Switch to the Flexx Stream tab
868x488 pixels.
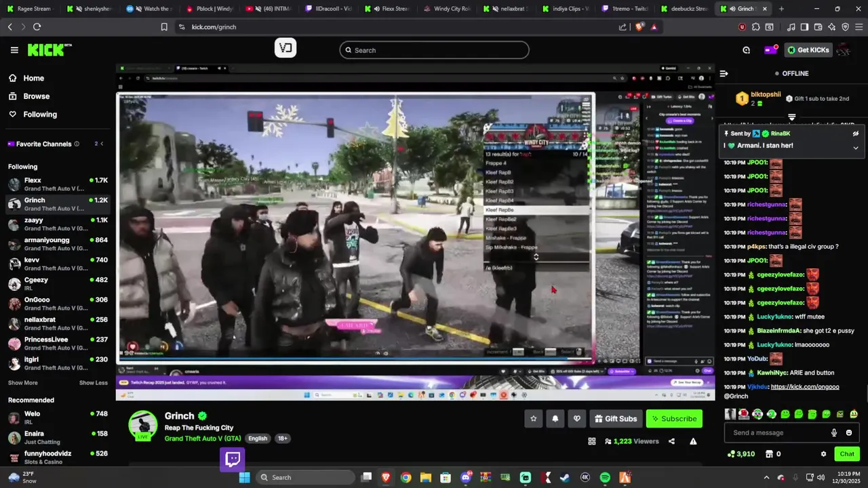click(389, 9)
